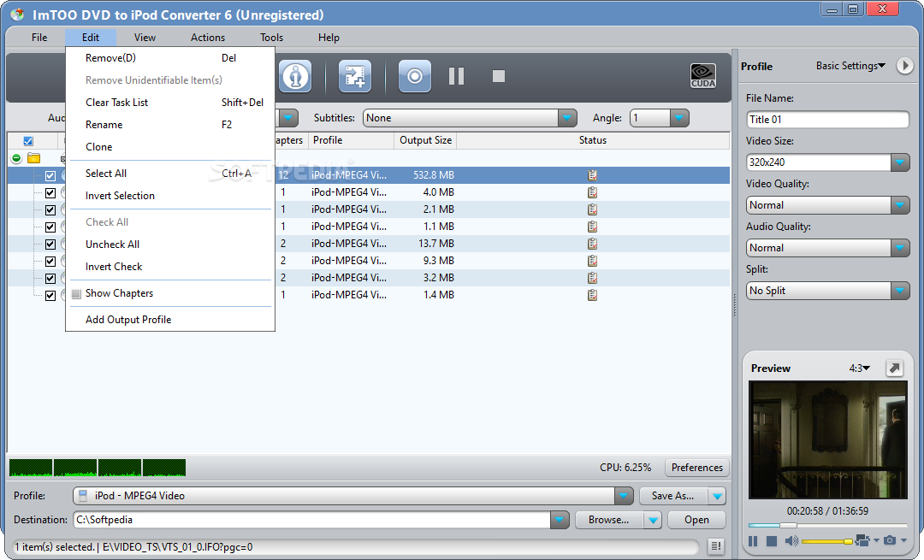Click the toolbar Stop icon
924x560 pixels.
(499, 76)
